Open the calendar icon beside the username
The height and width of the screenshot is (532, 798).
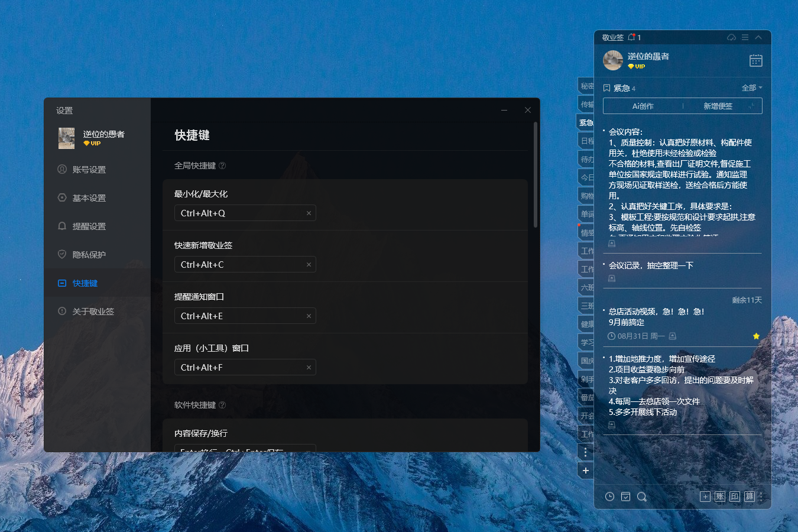[x=755, y=60]
